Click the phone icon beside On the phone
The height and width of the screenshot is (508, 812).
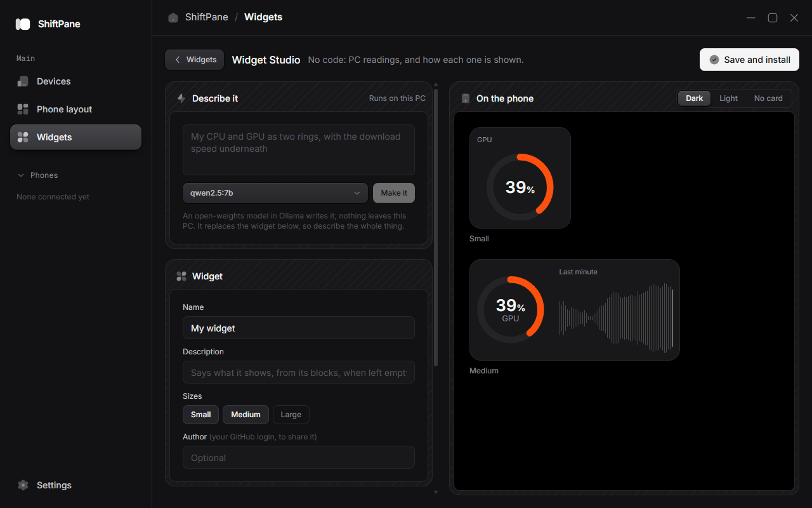tap(466, 98)
